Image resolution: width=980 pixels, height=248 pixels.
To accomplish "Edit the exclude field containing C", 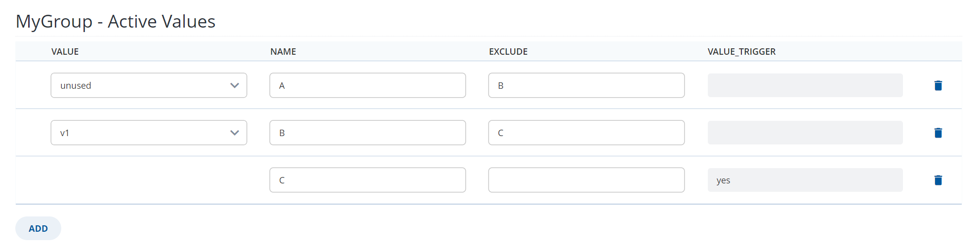I will [586, 133].
